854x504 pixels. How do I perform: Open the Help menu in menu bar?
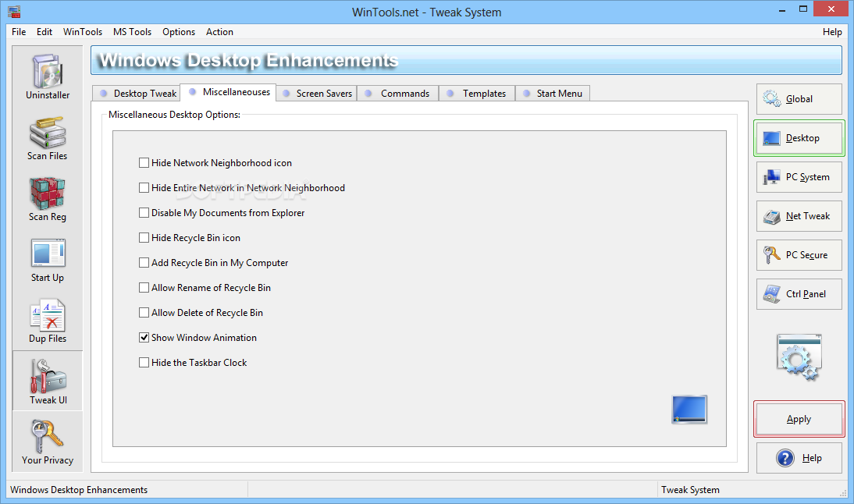click(832, 31)
